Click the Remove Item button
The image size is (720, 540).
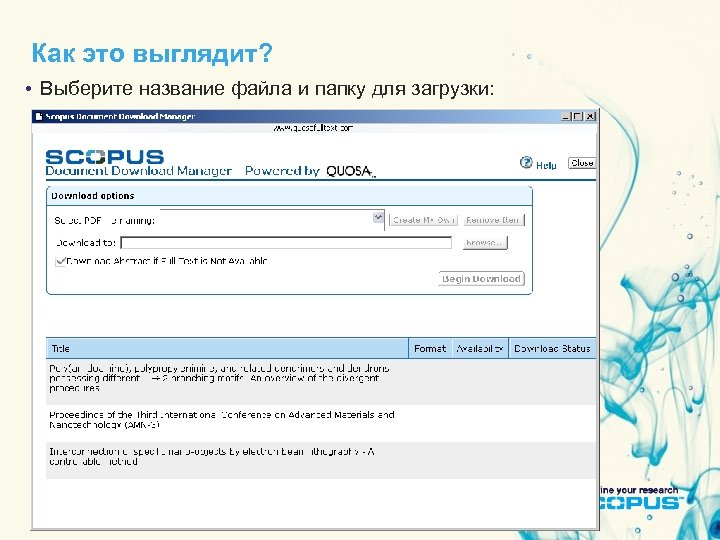494,220
